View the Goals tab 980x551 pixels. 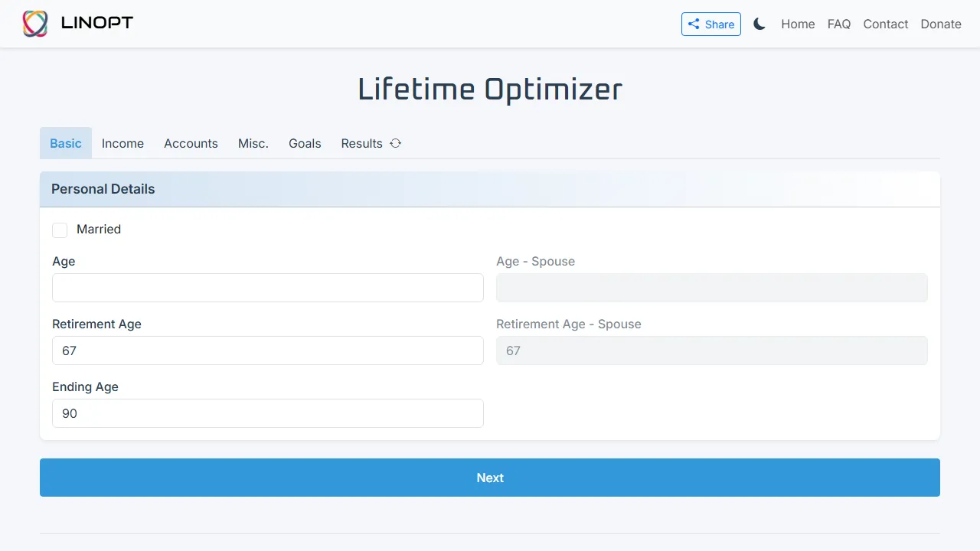pos(305,143)
